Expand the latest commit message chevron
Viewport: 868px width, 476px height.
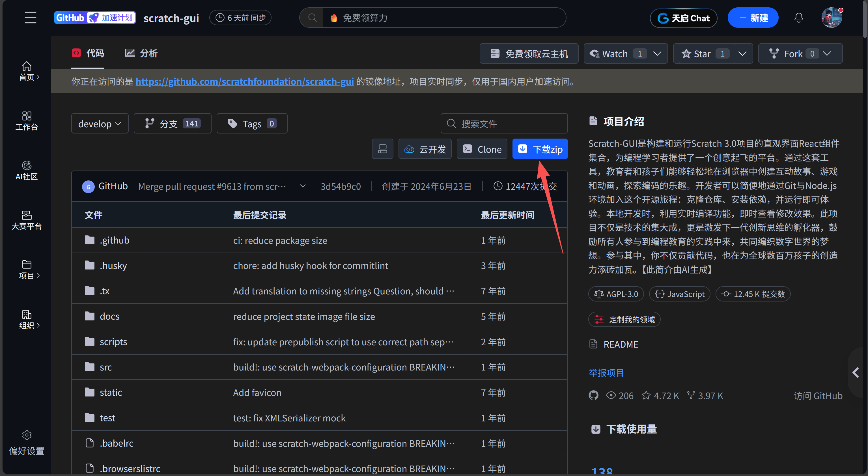pyautogui.click(x=303, y=186)
